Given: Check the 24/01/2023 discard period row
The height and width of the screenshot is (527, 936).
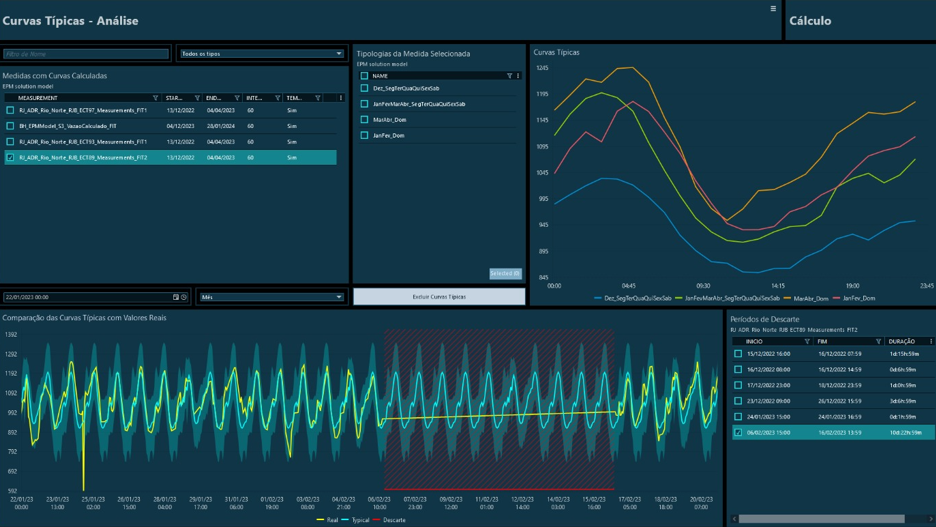Looking at the screenshot, I should (738, 417).
